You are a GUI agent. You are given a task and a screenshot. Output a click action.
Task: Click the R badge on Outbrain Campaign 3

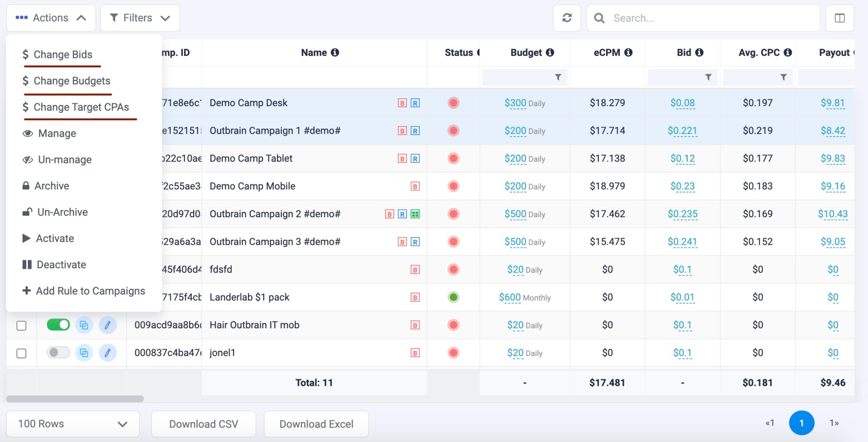pos(415,242)
